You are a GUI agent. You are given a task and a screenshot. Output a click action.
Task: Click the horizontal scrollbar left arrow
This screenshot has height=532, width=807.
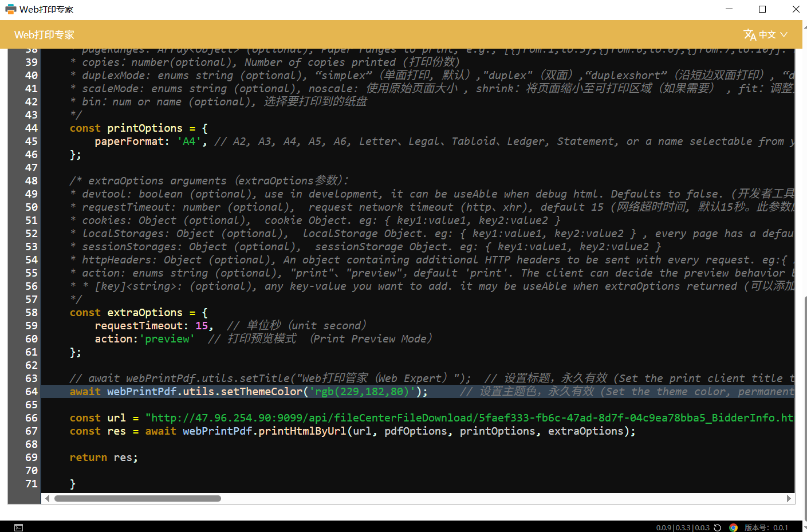click(x=47, y=499)
